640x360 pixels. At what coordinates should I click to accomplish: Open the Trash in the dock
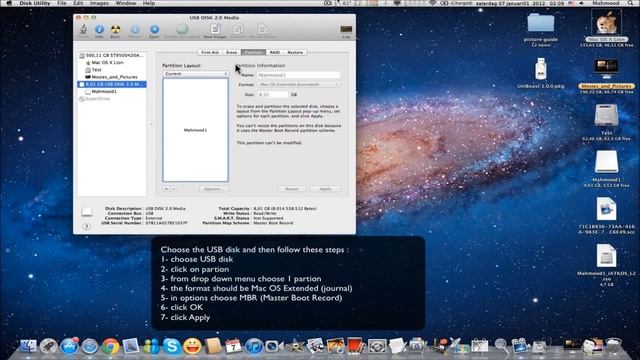coord(613,346)
